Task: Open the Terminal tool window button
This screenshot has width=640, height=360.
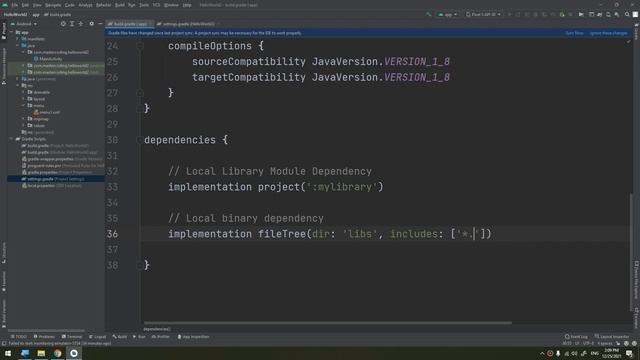Action: (x=72, y=337)
